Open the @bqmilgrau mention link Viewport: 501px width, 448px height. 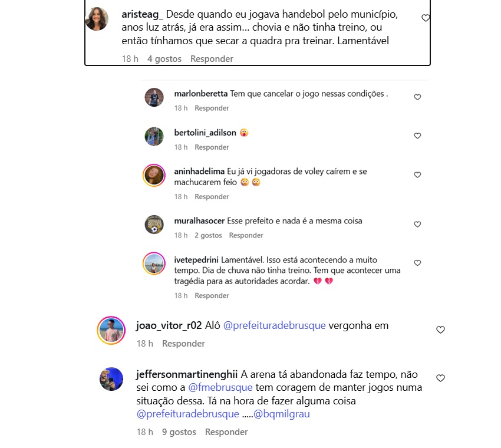pos(282,414)
